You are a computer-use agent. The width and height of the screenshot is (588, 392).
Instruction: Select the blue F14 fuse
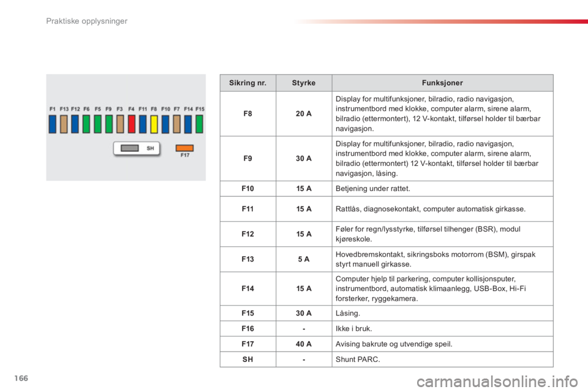188,124
